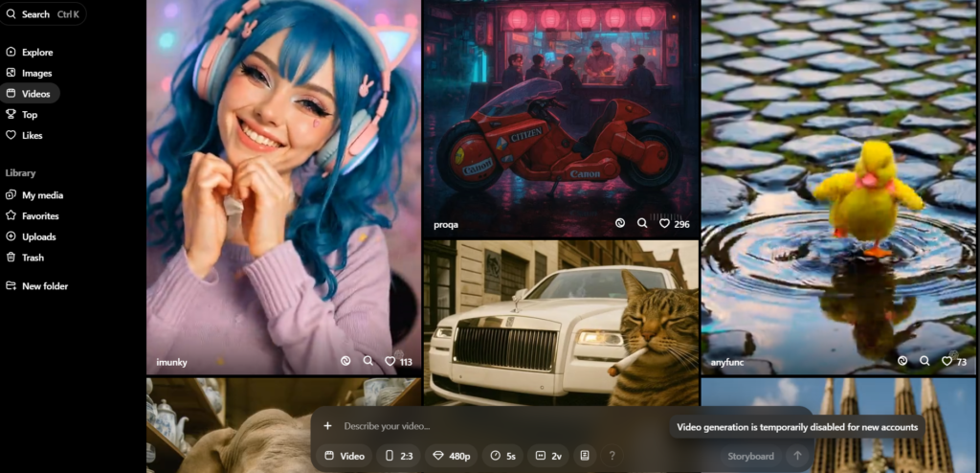Click the remix icon on anyfunc's video

(902, 361)
